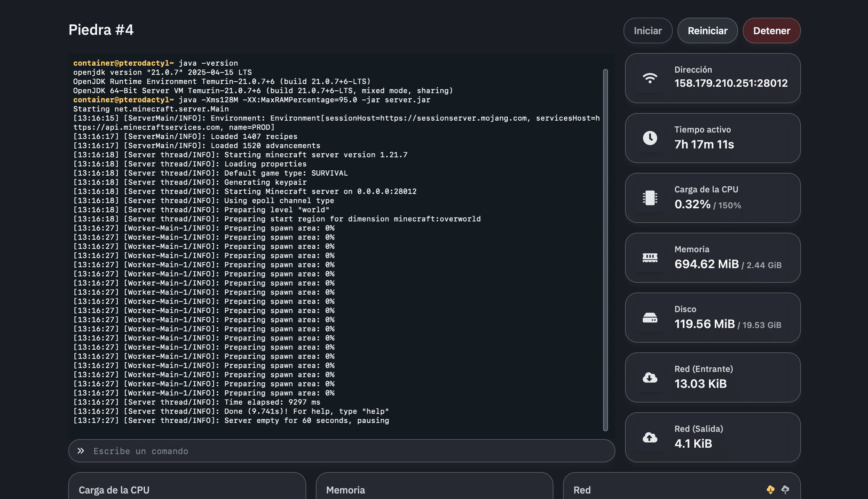Image resolution: width=868 pixels, height=499 pixels.
Task: Focus the Escribe un comando field
Action: point(342,451)
